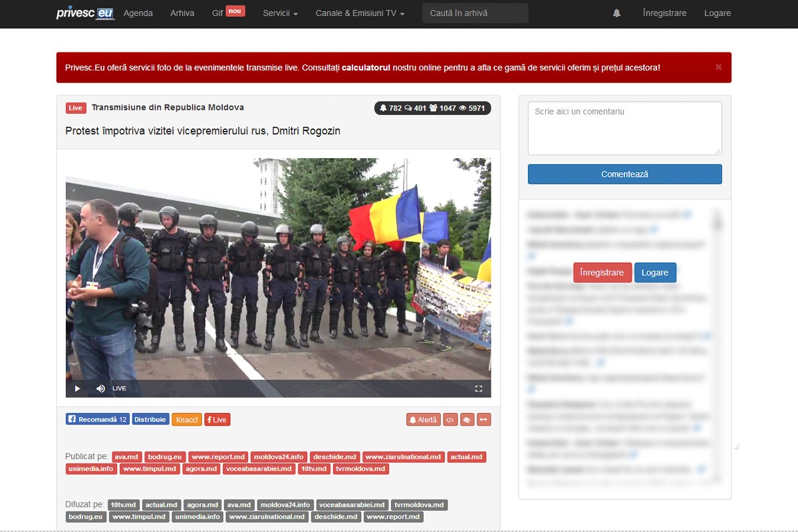
Task: Enter fullscreen video mode
Action: (478, 388)
